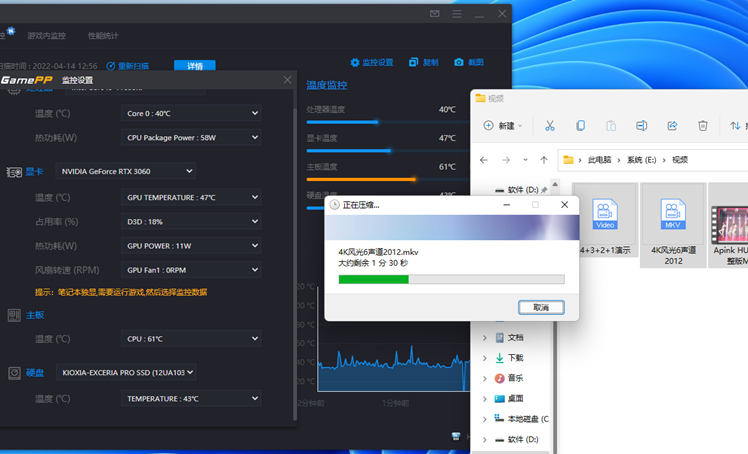Click the 复制 copy button in GamePP
748x454 pixels.
[x=424, y=62]
